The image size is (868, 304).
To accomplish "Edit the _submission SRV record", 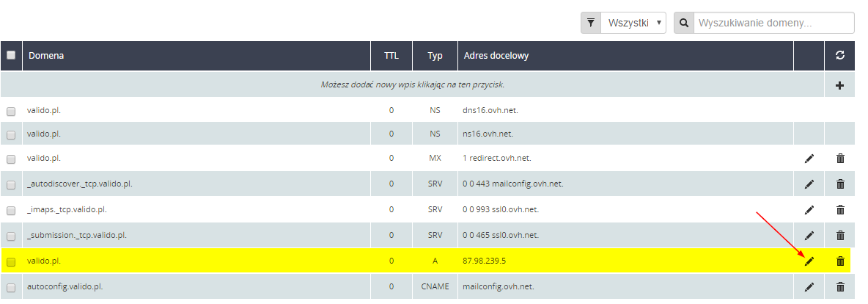I will point(809,235).
